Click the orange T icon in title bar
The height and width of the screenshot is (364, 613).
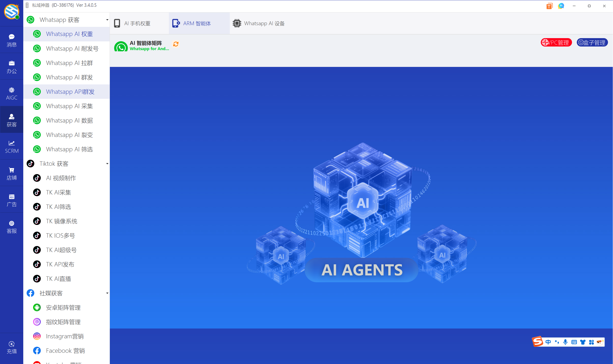(549, 6)
